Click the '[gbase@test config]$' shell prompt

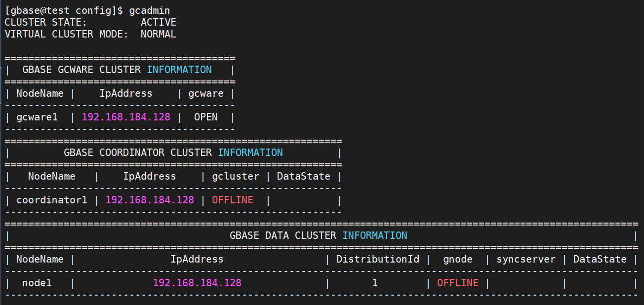(64, 10)
